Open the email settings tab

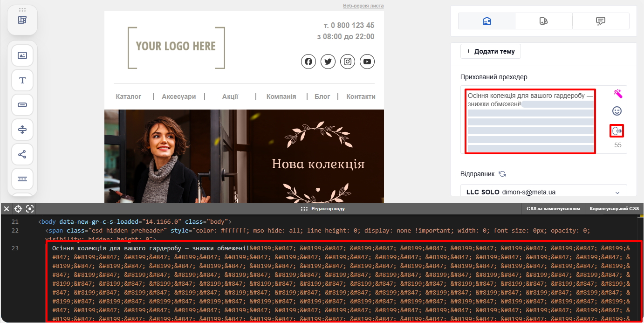tap(486, 21)
